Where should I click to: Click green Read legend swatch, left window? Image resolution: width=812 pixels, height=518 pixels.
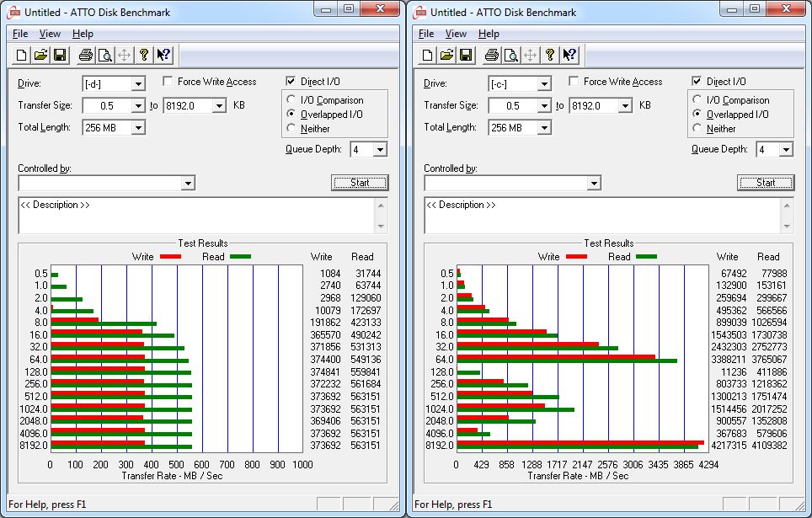[240, 256]
